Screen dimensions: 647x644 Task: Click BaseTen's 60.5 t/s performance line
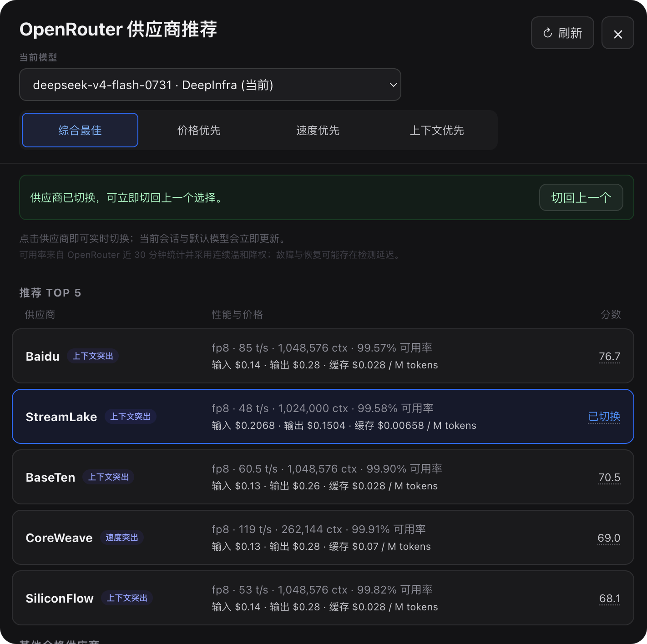[x=327, y=469]
